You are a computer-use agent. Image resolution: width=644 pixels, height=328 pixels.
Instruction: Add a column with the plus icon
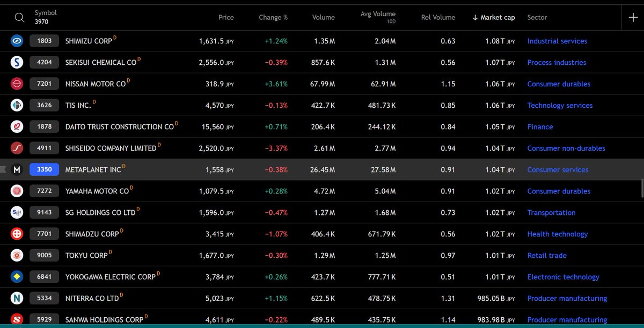click(632, 17)
